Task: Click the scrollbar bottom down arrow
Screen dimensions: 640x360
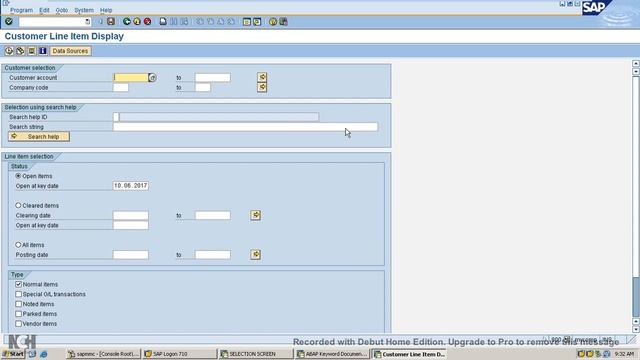Action: 636,329
